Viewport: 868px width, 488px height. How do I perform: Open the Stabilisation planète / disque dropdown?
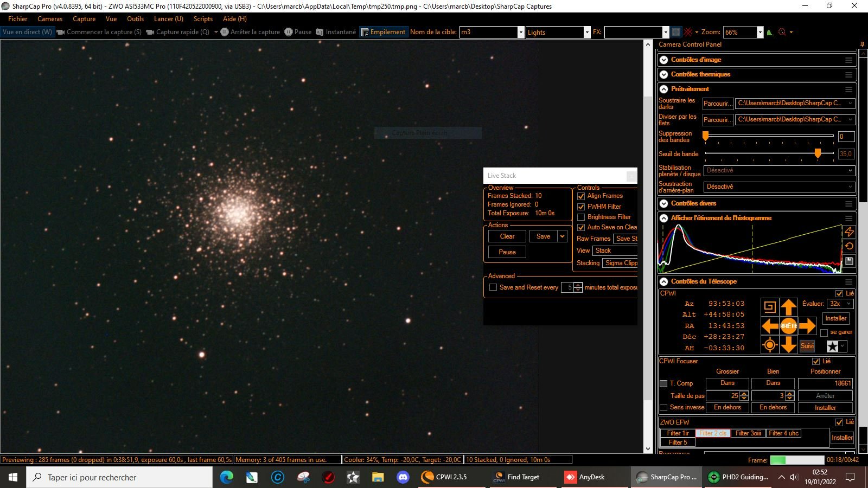click(x=780, y=170)
